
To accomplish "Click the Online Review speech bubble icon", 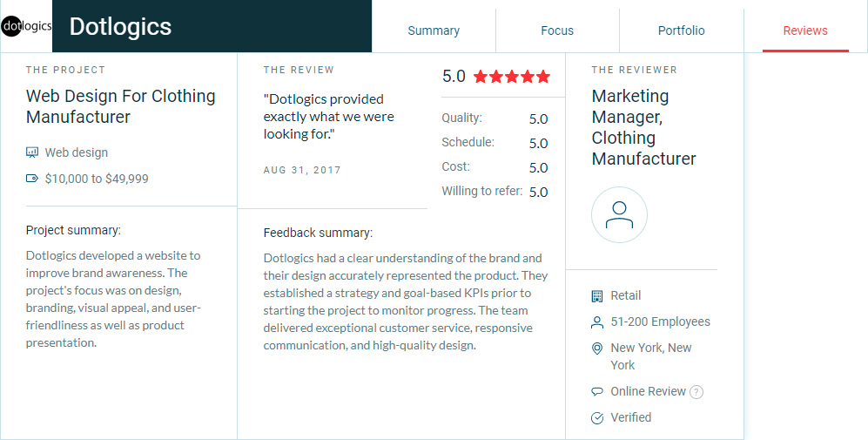I will 596,392.
